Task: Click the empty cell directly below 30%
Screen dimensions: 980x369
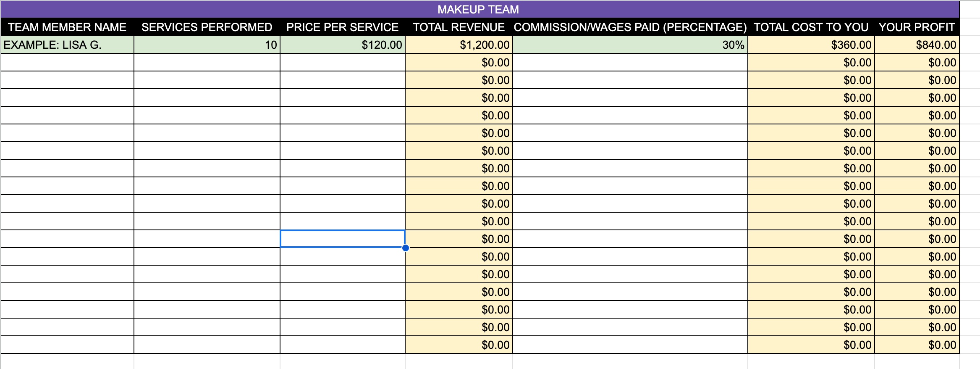Action: [630, 63]
